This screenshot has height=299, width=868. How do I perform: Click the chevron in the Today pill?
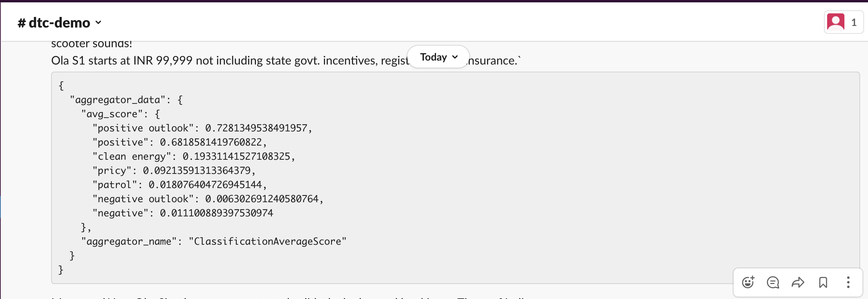[455, 57]
